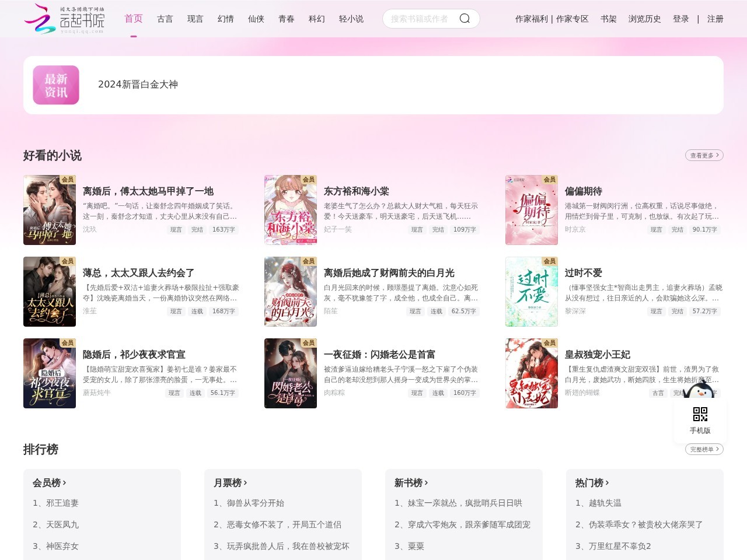Select the 轻小说 navigation tab

click(351, 19)
